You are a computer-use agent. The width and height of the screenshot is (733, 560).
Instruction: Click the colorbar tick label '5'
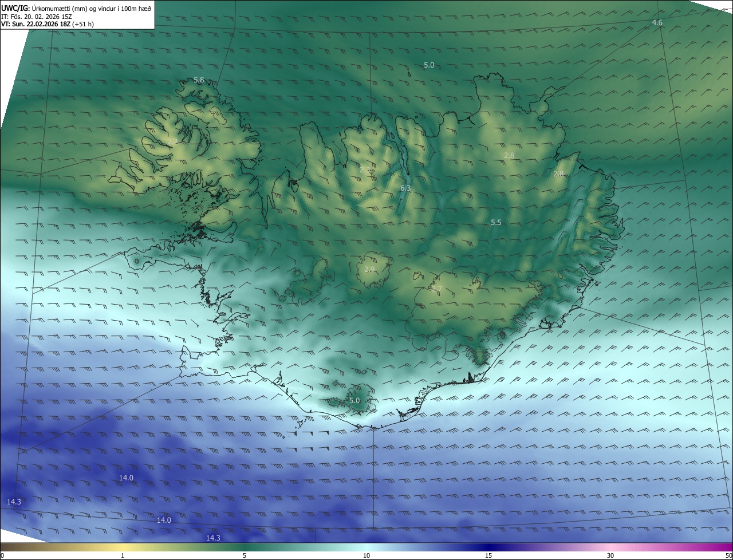(x=245, y=555)
